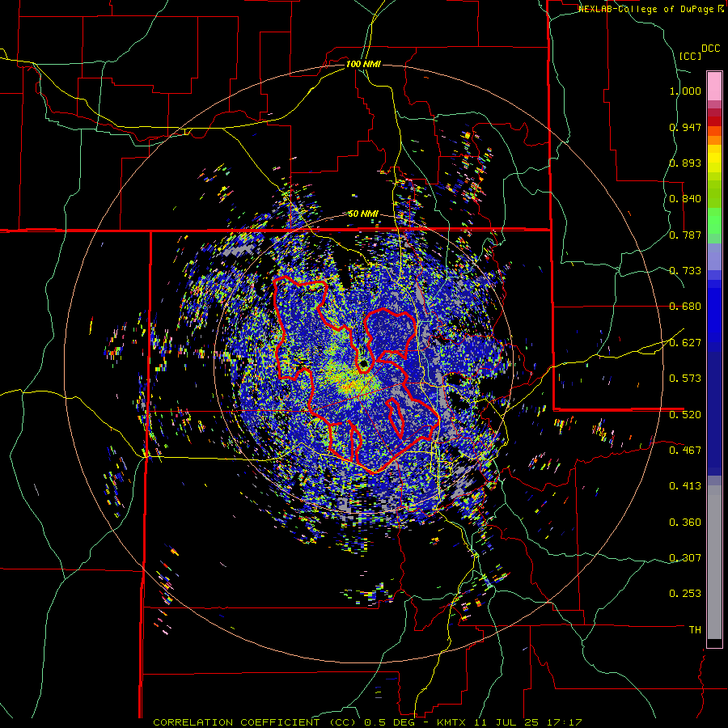The image size is (728, 728).
Task: Pick the bright green segment of color bar
Action: [x=714, y=221]
